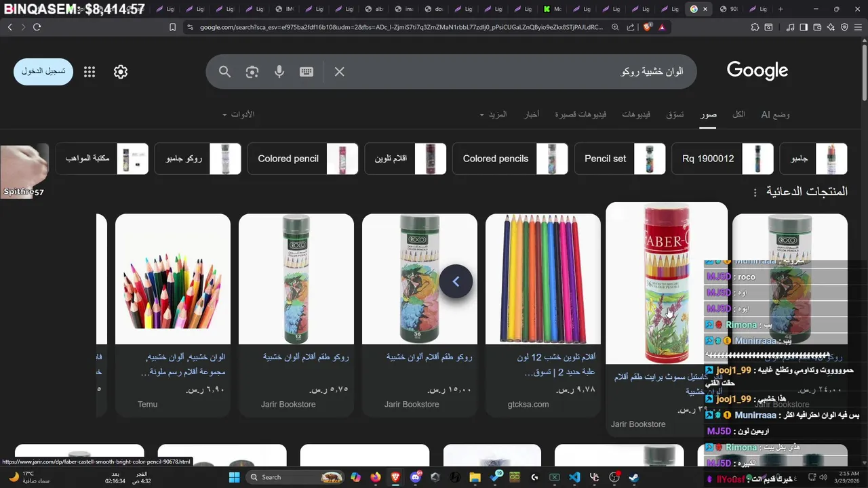The height and width of the screenshot is (488, 868).
Task: Open Visual Studio Code from taskbar
Action: [x=574, y=477]
